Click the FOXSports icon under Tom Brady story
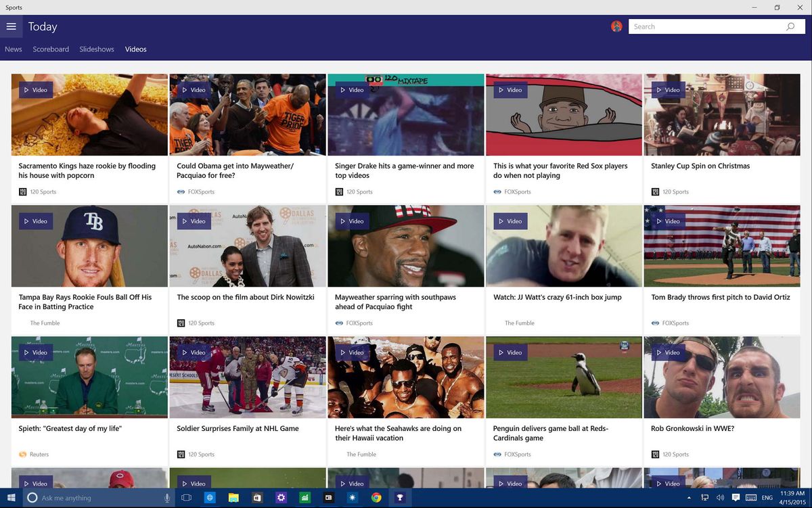This screenshot has height=508, width=812. point(655,323)
